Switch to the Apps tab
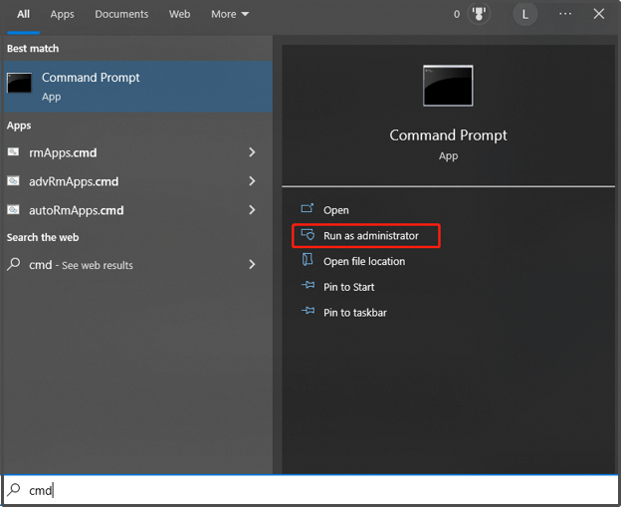This screenshot has height=509, width=623. pos(62,14)
